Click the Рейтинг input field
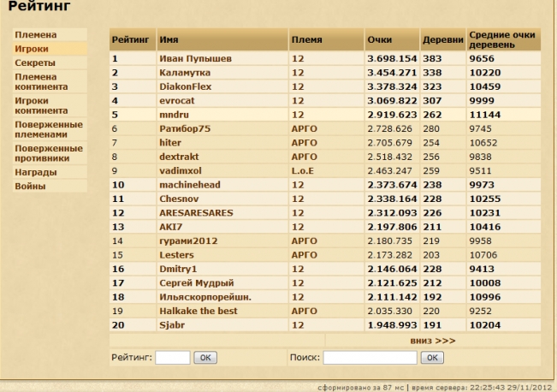557x392 pixels. (x=173, y=358)
